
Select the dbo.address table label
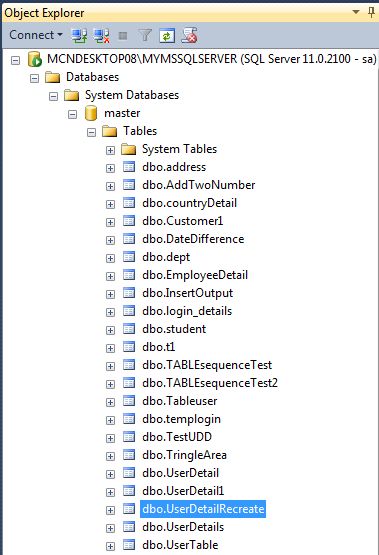point(174,167)
